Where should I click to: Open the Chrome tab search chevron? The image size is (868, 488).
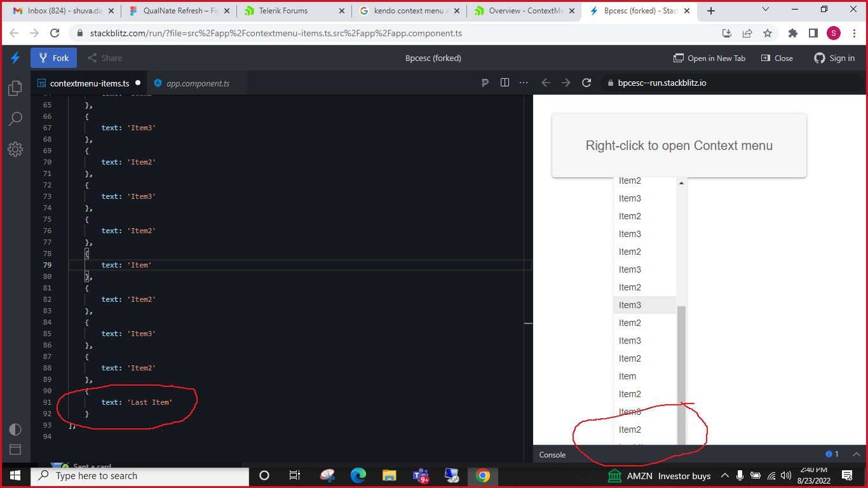pyautogui.click(x=766, y=10)
